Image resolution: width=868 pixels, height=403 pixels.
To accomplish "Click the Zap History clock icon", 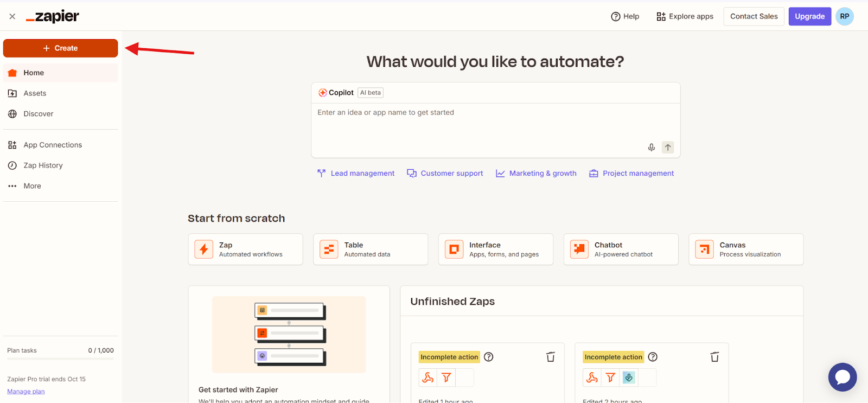I will 12,165.
